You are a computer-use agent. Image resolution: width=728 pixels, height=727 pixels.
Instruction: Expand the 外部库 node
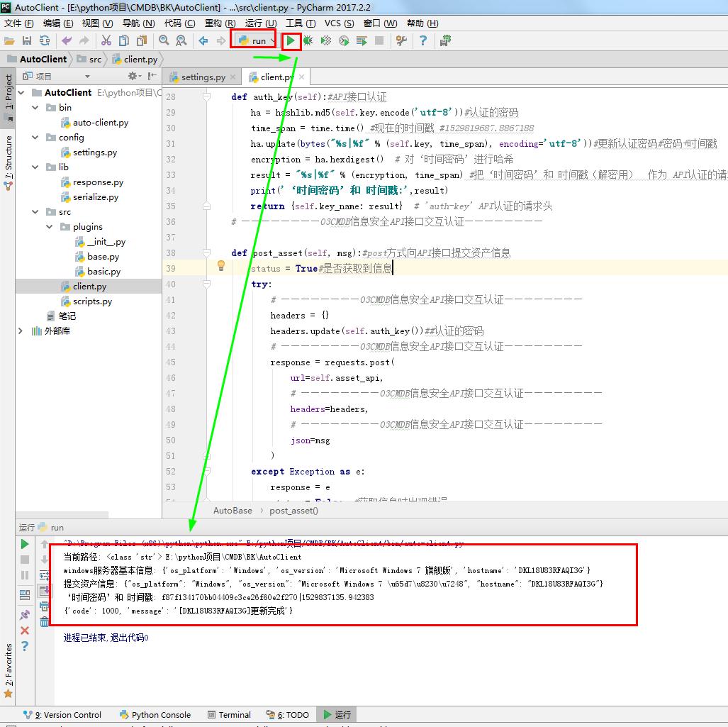21,331
